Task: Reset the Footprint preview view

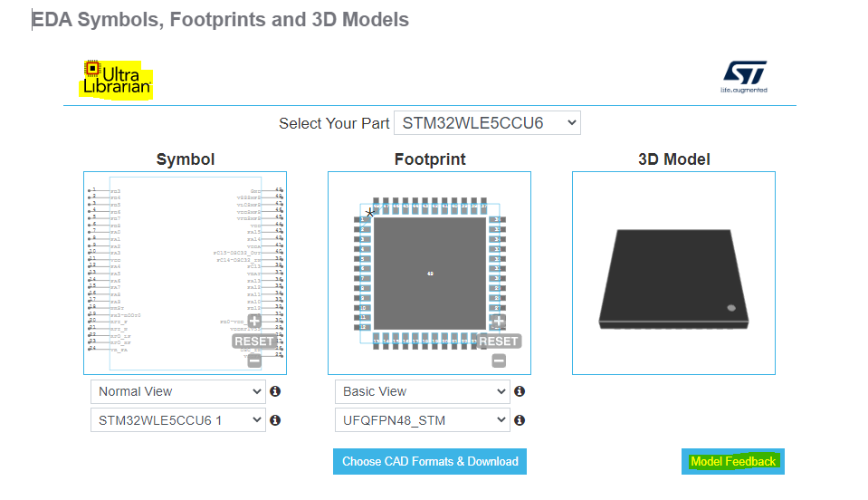Action: (x=498, y=341)
